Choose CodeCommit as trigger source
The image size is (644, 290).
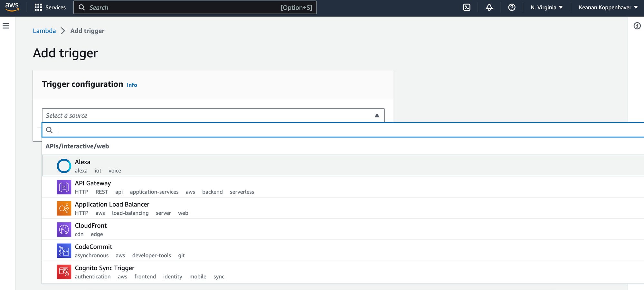343,251
